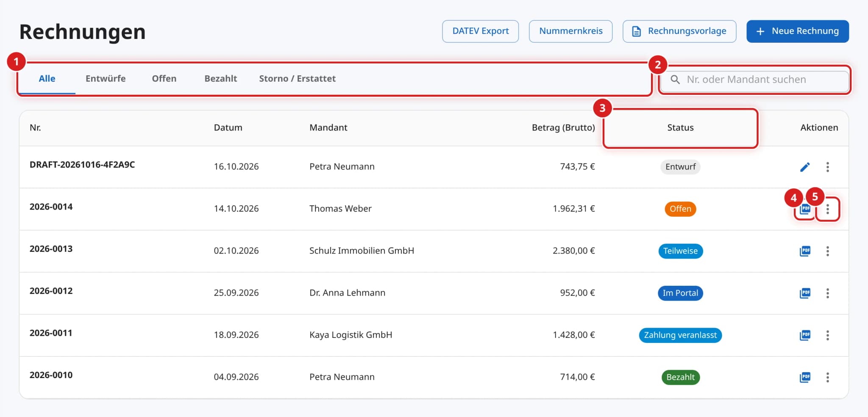Click the Entwurf status badge
Screen dimensions: 868x417
pyautogui.click(x=680, y=167)
